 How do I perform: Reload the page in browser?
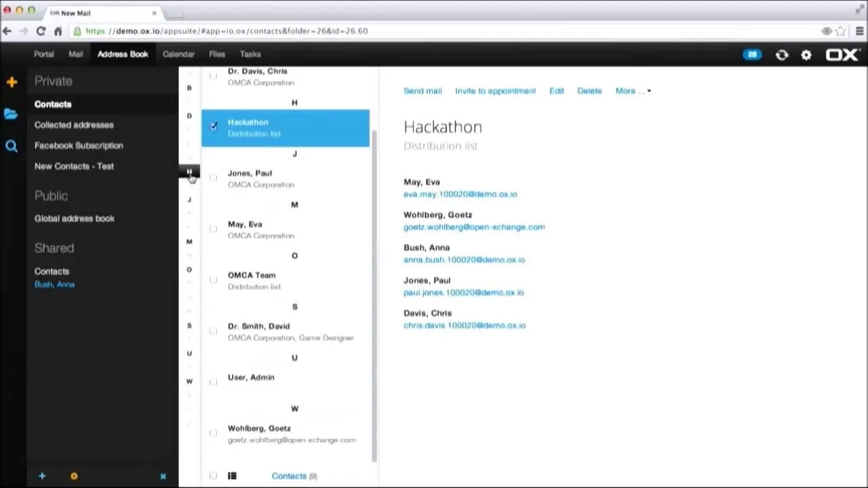coord(41,31)
